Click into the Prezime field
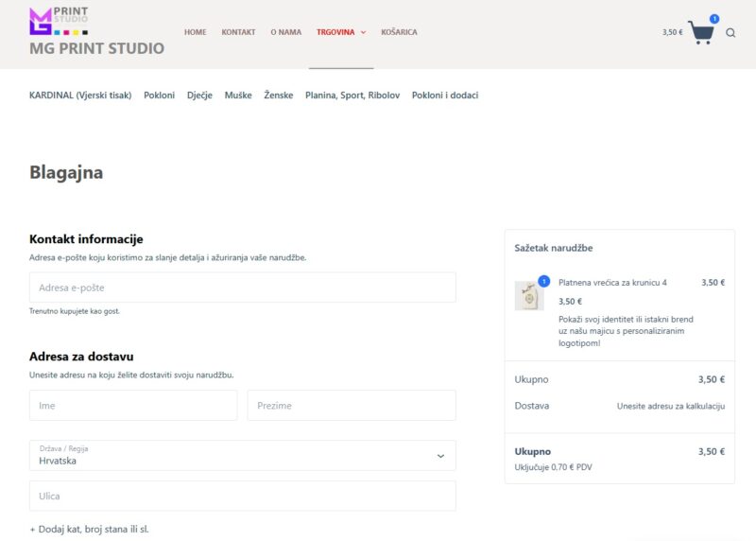 pyautogui.click(x=352, y=405)
